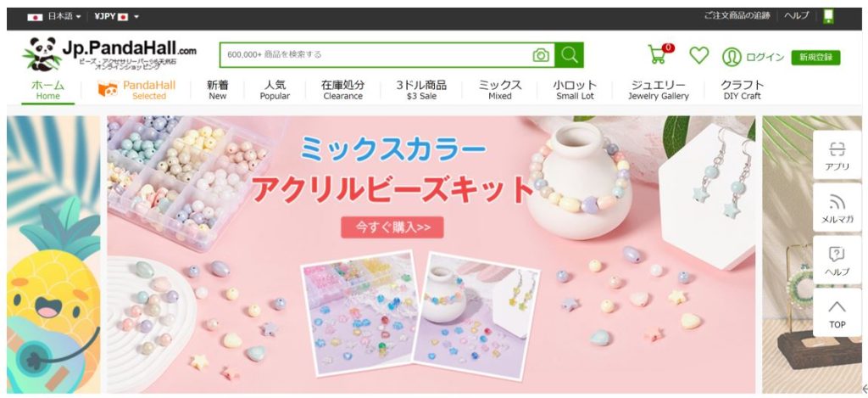Jump to top with TOP arrow
The height and width of the screenshot is (398, 868).
click(837, 313)
